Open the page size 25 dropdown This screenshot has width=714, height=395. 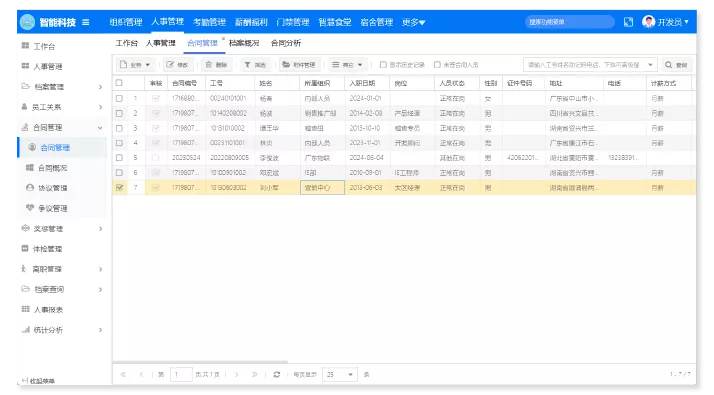[x=340, y=374]
